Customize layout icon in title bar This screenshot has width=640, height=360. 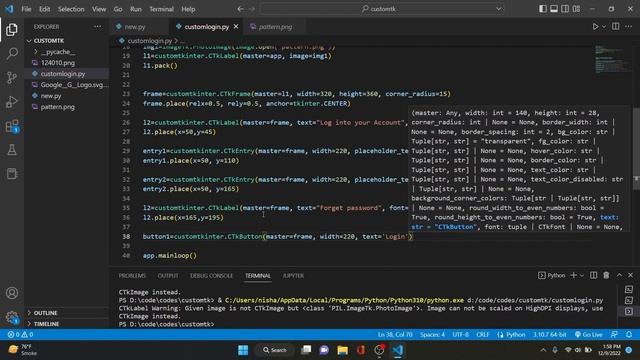pos(576,9)
